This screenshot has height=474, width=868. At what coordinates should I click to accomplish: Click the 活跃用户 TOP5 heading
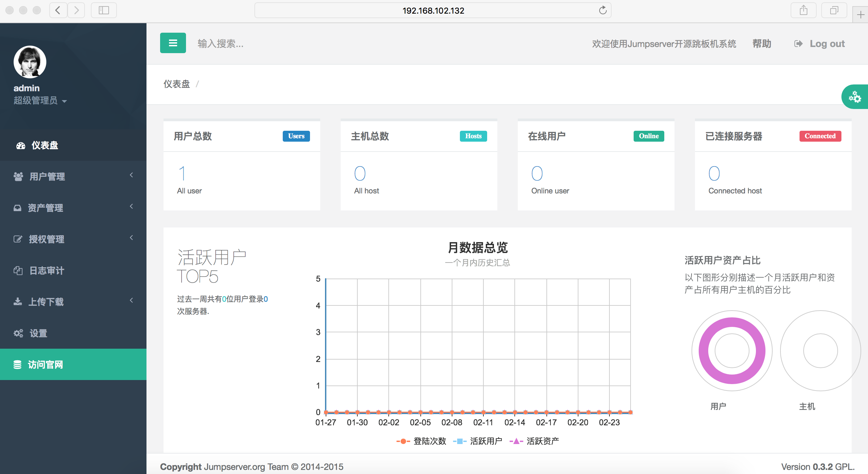point(211,267)
